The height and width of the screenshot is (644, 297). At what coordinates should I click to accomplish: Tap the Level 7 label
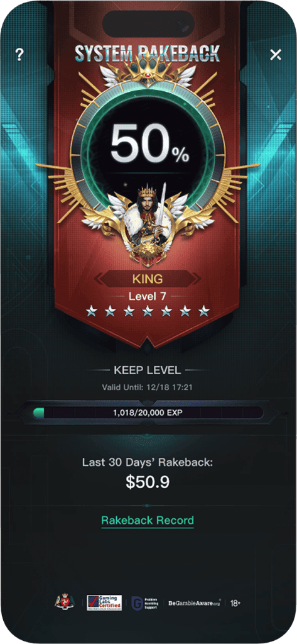click(148, 296)
